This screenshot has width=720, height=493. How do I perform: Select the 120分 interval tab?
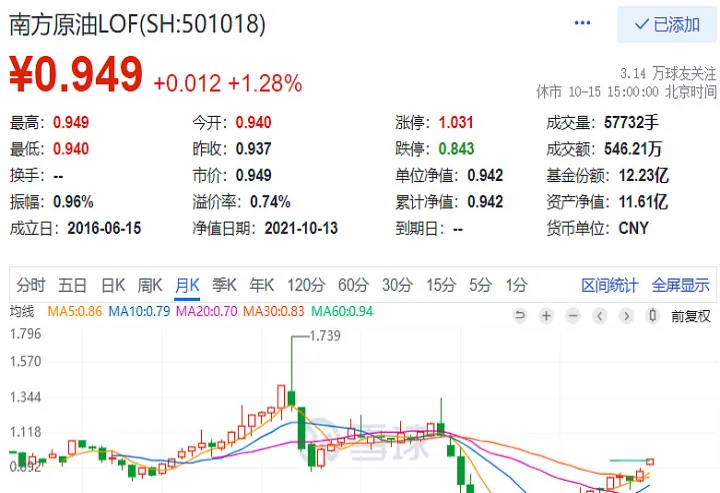(306, 285)
